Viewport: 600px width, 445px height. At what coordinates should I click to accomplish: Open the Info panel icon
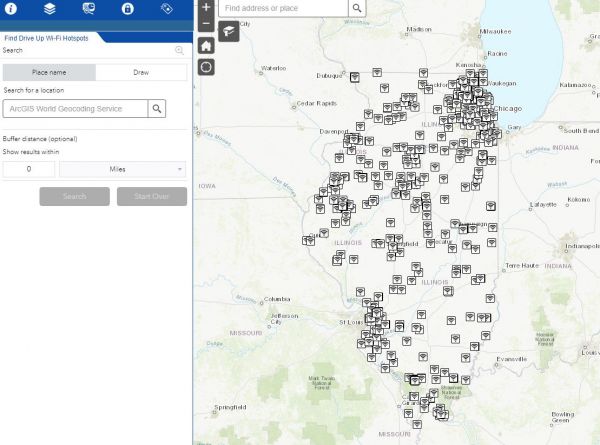click(x=11, y=8)
